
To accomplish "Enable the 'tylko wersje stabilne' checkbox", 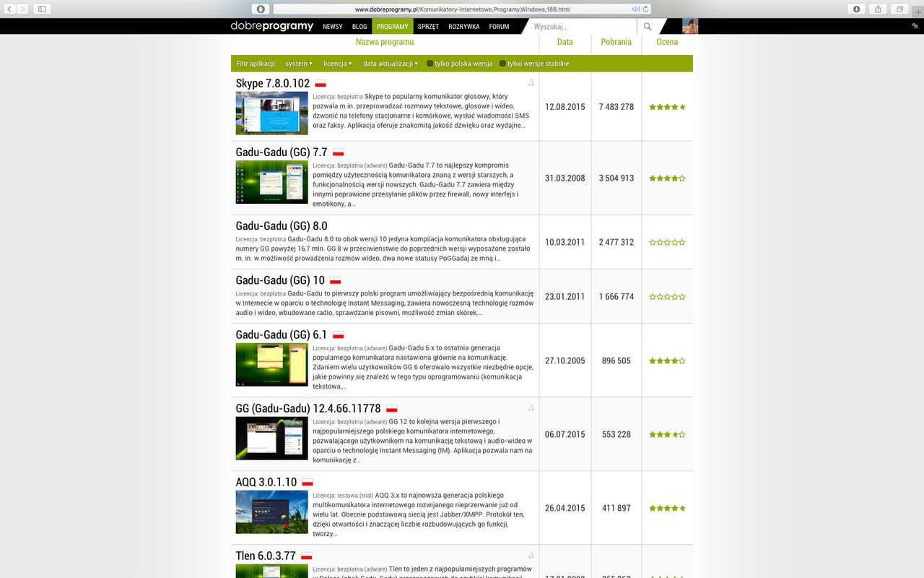I will click(x=502, y=64).
